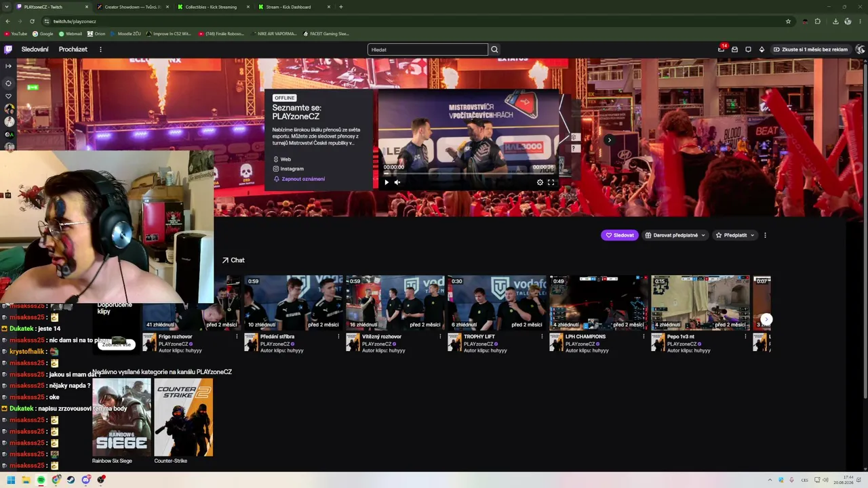This screenshot has width=868, height=488.
Task: Click the next arrow beside the featured video
Action: coord(609,140)
